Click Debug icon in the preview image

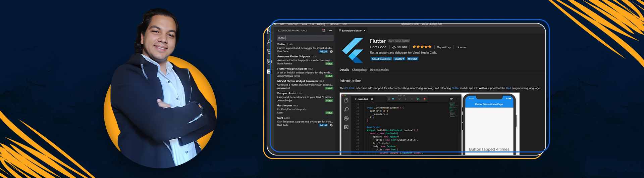[x=346, y=118]
